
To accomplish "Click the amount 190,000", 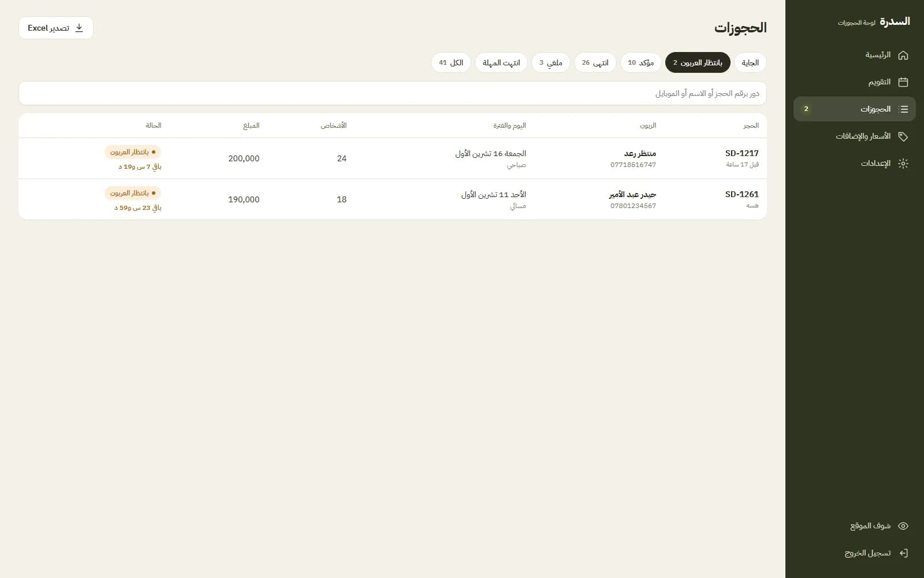I will (244, 199).
